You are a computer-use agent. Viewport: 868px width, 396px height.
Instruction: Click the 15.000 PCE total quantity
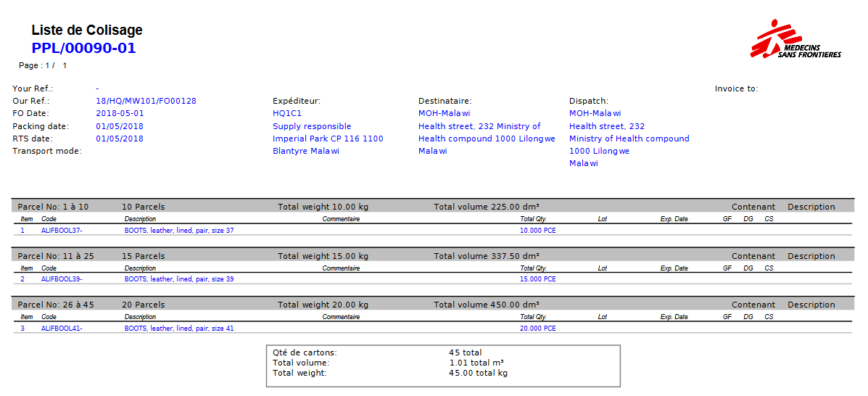[x=537, y=279]
